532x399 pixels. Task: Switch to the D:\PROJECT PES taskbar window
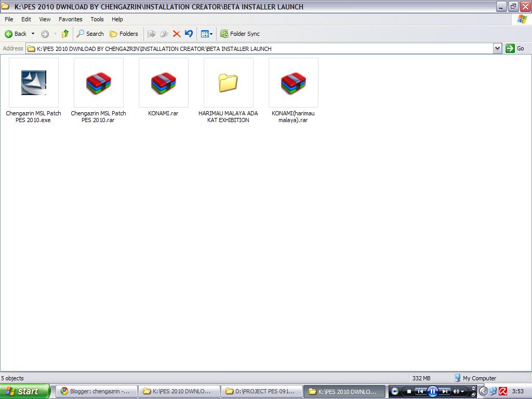pyautogui.click(x=262, y=391)
